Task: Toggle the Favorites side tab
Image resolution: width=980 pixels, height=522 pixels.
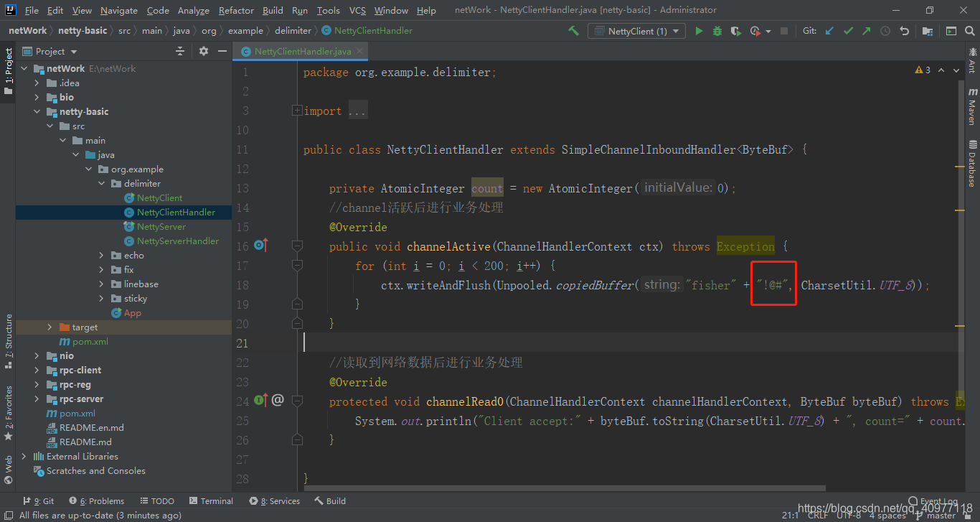Action: click(x=8, y=413)
